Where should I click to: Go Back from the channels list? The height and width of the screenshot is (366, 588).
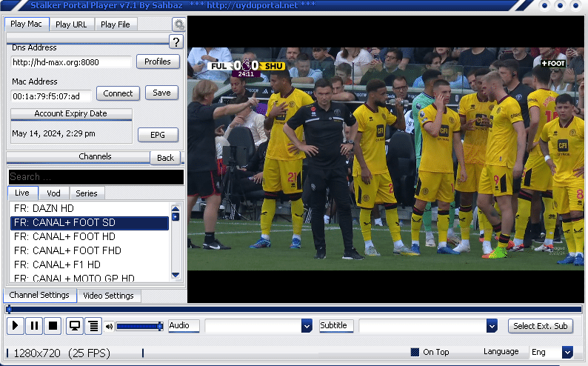click(x=165, y=158)
